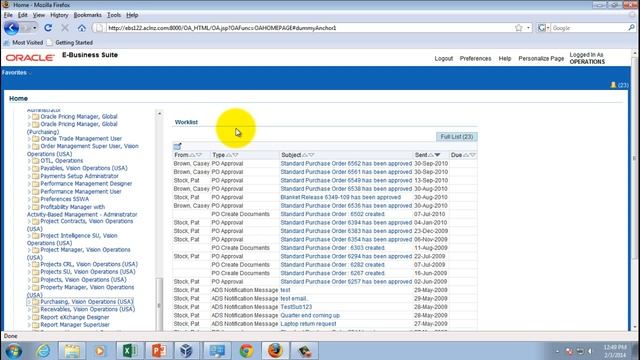640x360 pixels.
Task: Click the Firefox Back navigation button
Action: pyautogui.click(x=11, y=28)
